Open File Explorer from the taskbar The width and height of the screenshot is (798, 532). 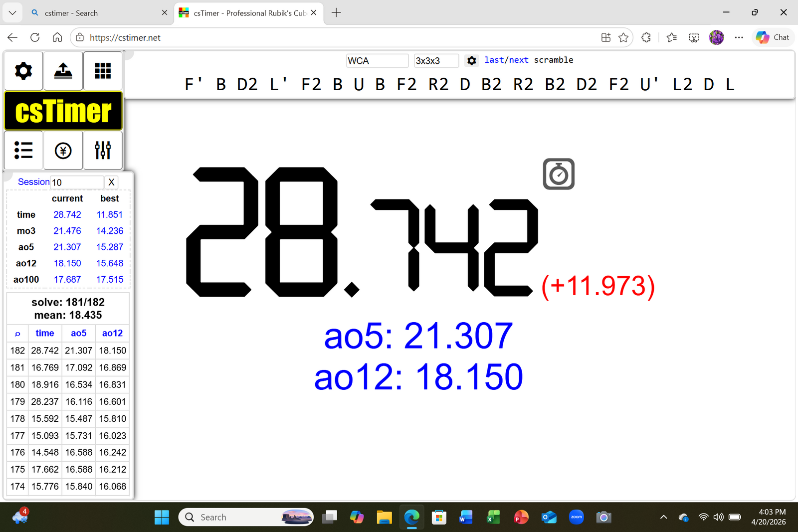[x=384, y=517]
